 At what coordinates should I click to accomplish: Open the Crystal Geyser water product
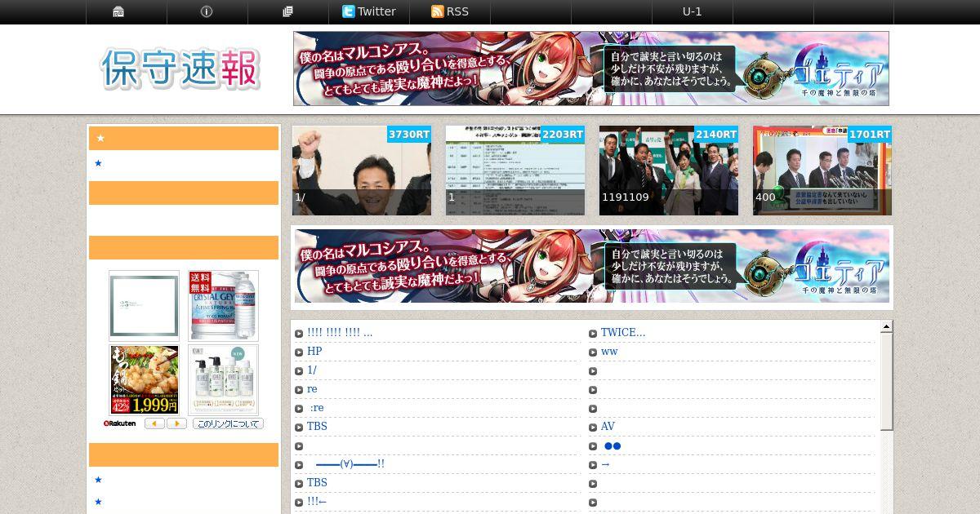point(223,306)
